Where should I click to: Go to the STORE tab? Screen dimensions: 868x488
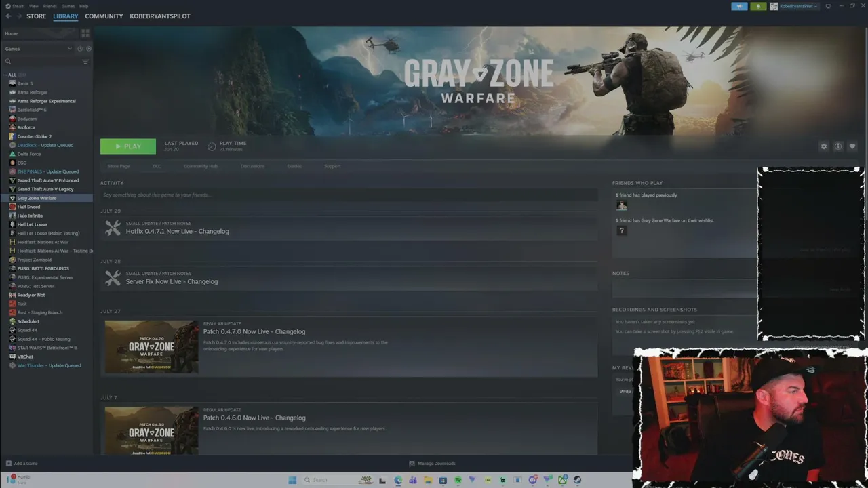tap(37, 16)
